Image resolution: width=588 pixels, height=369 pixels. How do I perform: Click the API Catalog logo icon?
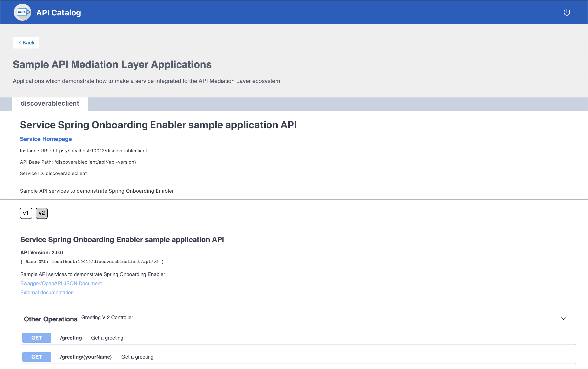coord(22,12)
